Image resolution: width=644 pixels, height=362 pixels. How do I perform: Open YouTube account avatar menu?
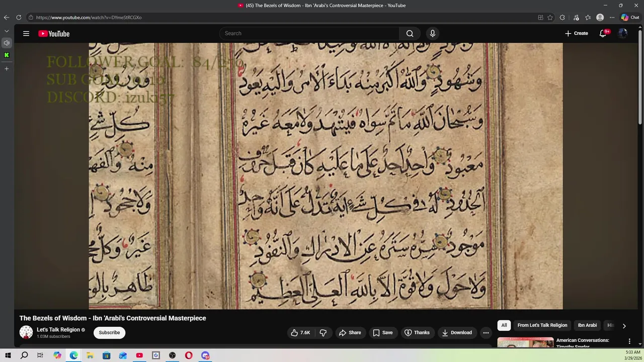click(x=623, y=34)
